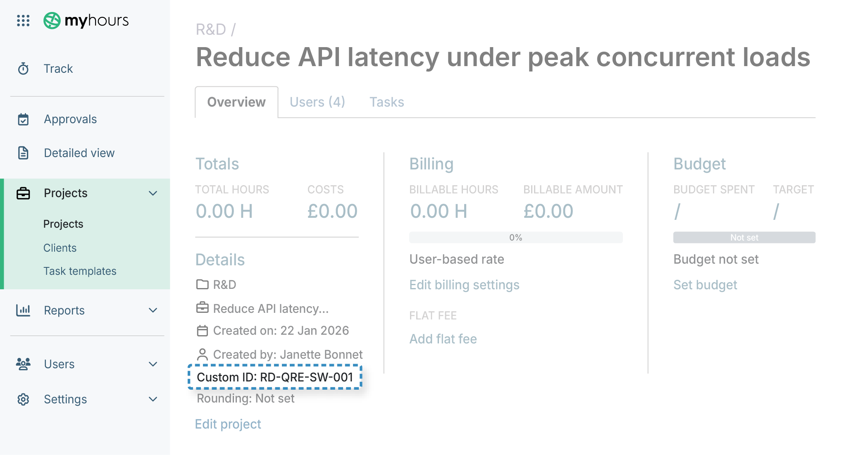This screenshot has height=455, width=868.
Task: Open the Detailed view document icon
Action: (x=24, y=152)
